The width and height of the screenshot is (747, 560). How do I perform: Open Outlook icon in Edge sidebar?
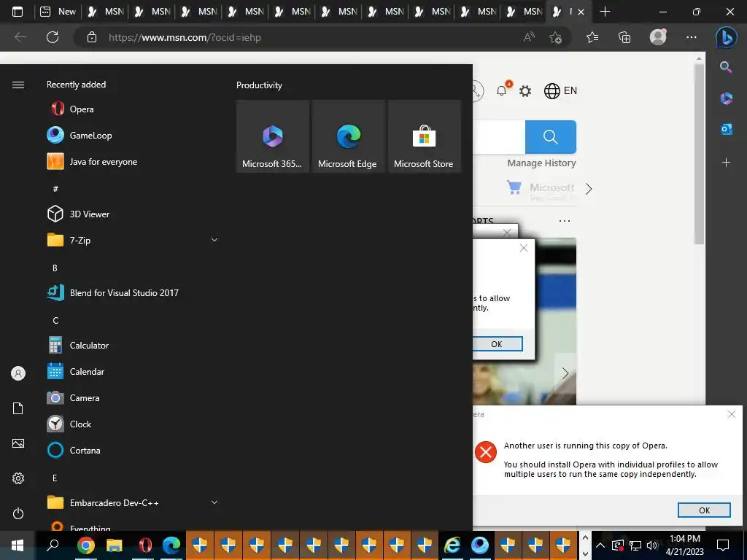click(726, 128)
